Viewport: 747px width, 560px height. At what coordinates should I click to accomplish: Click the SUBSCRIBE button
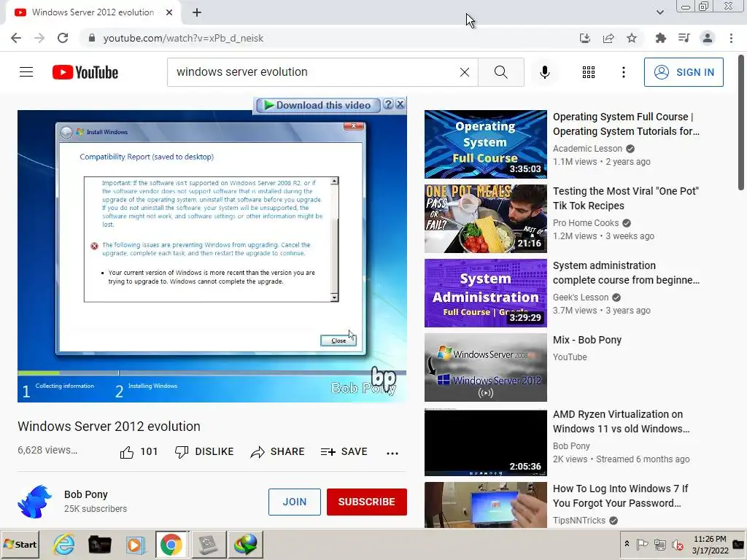pos(366,502)
